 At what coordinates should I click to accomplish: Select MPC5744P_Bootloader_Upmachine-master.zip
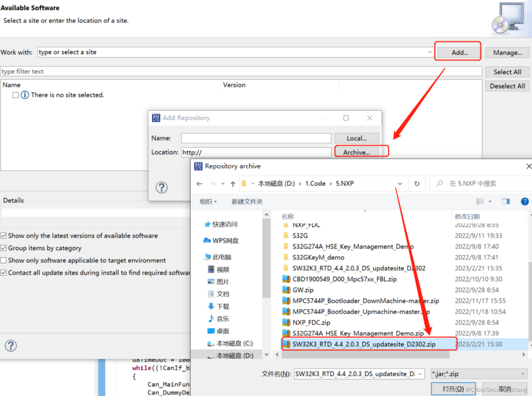pos(356,312)
